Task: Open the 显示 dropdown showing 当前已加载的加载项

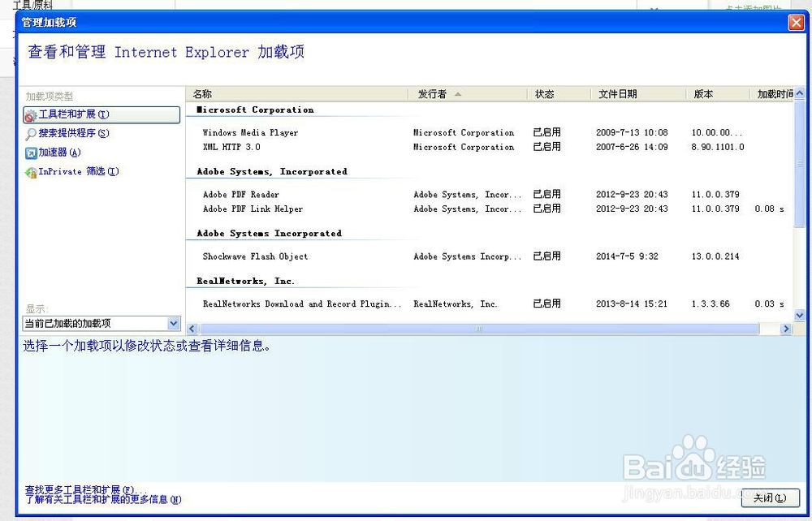Action: [101, 323]
